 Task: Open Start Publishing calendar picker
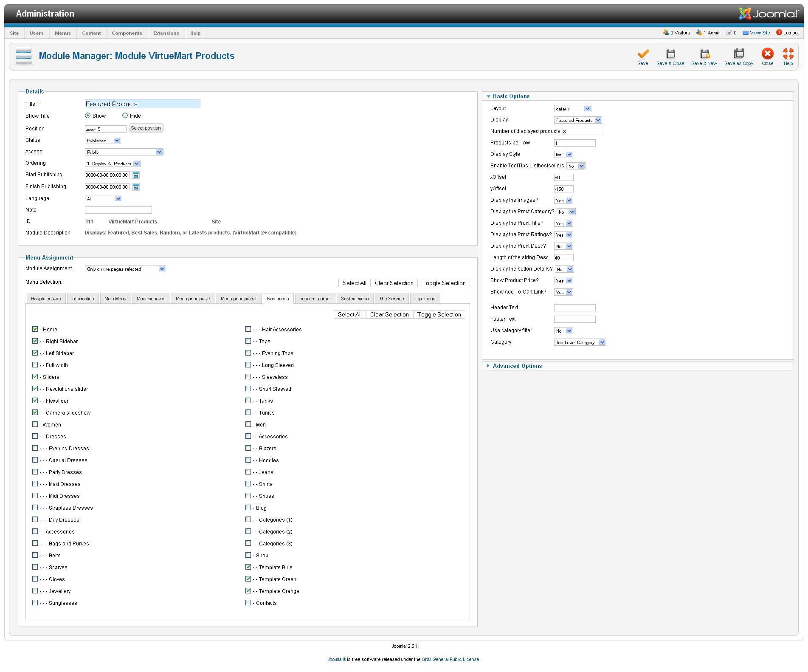click(x=136, y=175)
